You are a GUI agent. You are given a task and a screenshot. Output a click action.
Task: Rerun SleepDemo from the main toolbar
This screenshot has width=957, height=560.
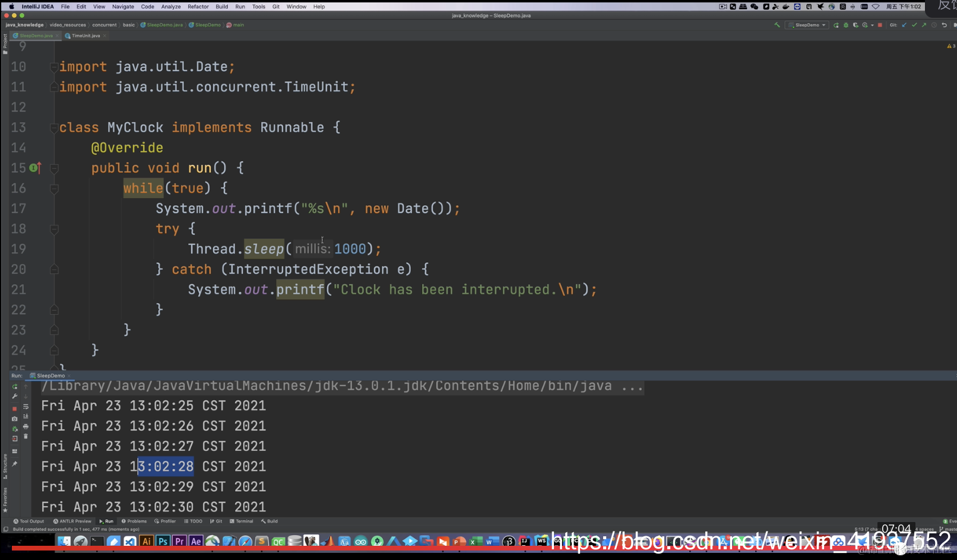coord(836,25)
